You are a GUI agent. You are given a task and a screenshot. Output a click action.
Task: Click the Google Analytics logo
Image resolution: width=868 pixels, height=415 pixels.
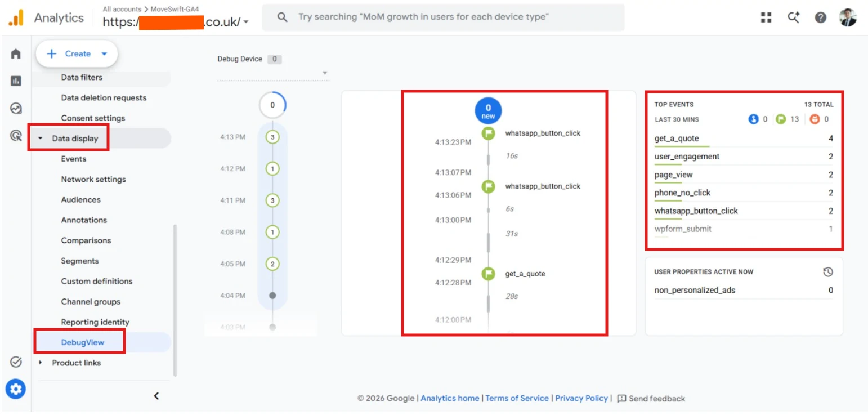16,18
